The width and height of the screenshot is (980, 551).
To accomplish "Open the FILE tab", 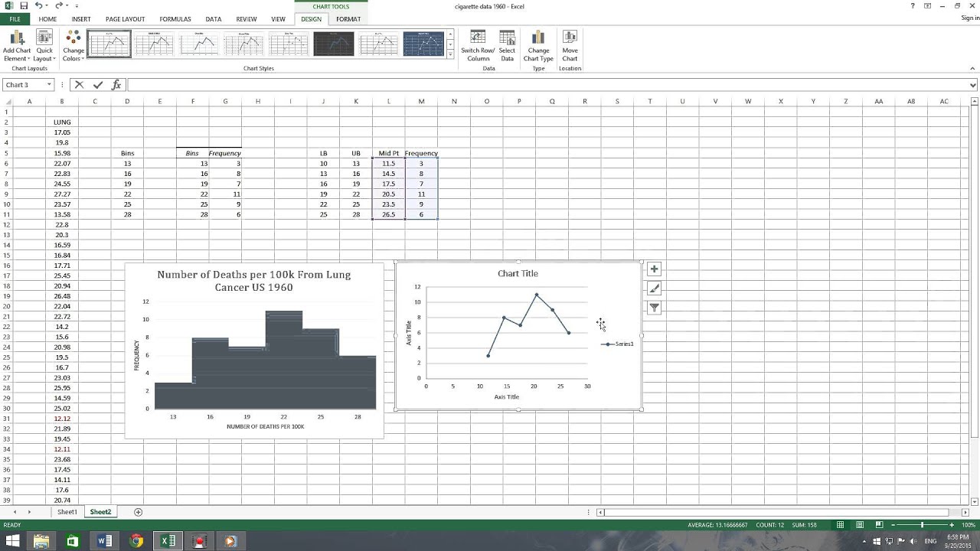I will coord(15,19).
